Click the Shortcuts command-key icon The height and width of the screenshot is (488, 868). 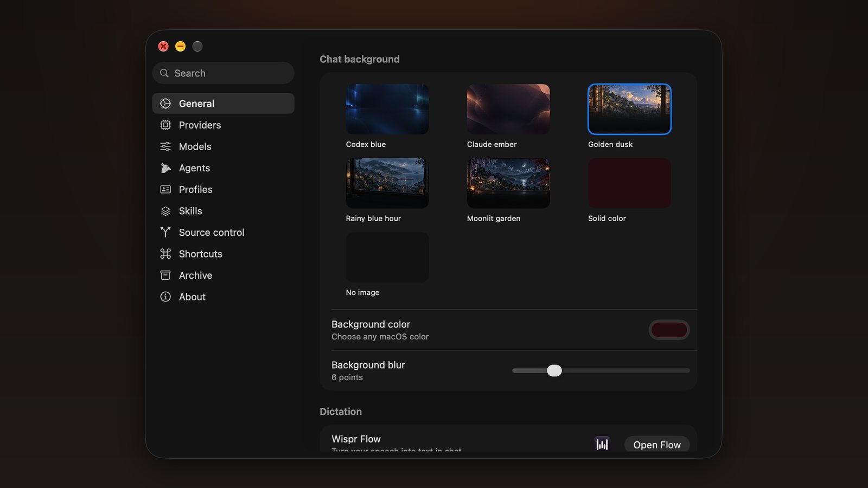[165, 254]
